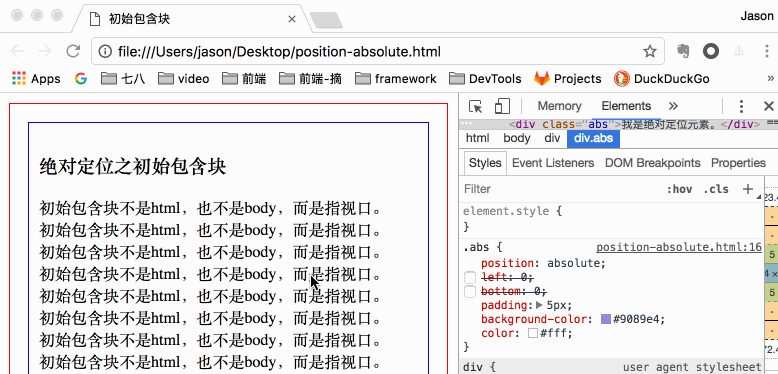Open the DevTools customize three-dot menu
The width and height of the screenshot is (778, 374).
(741, 106)
